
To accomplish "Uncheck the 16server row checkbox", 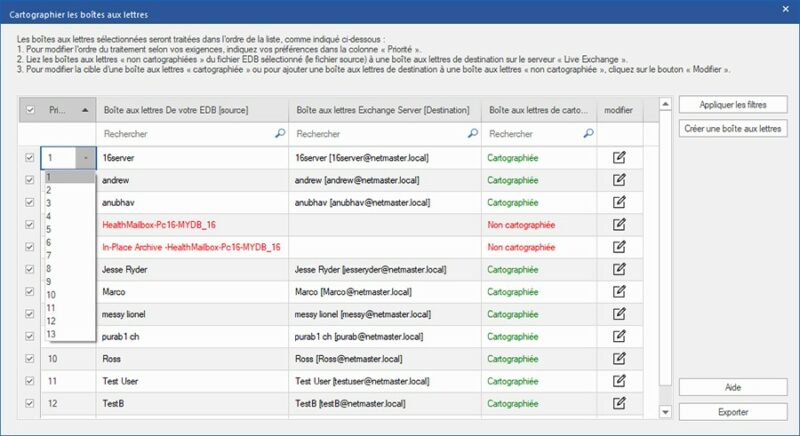I will pyautogui.click(x=30, y=158).
